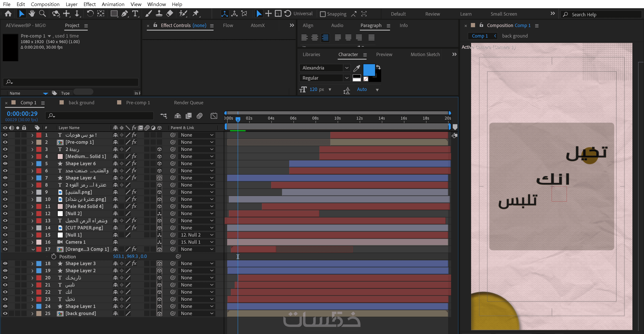
Task: Hide Shape Layer 6 visibility
Action: pyautogui.click(x=5, y=163)
